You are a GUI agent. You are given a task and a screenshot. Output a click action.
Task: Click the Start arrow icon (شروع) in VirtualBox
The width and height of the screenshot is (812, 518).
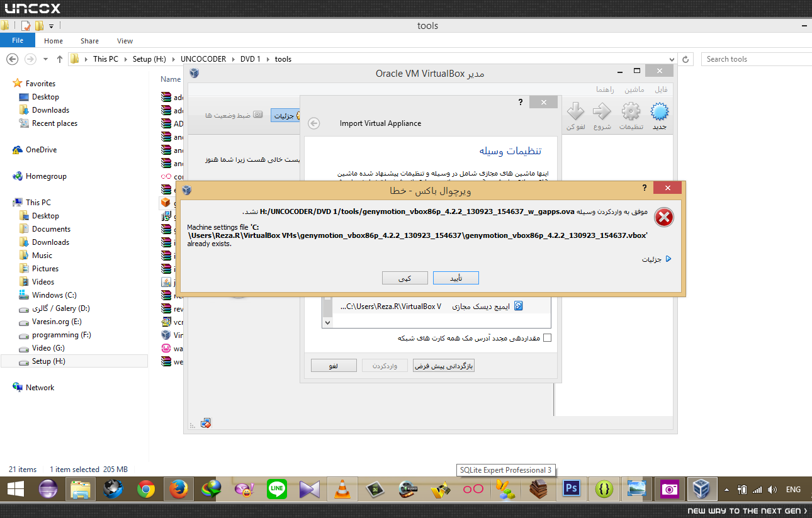[602, 112]
